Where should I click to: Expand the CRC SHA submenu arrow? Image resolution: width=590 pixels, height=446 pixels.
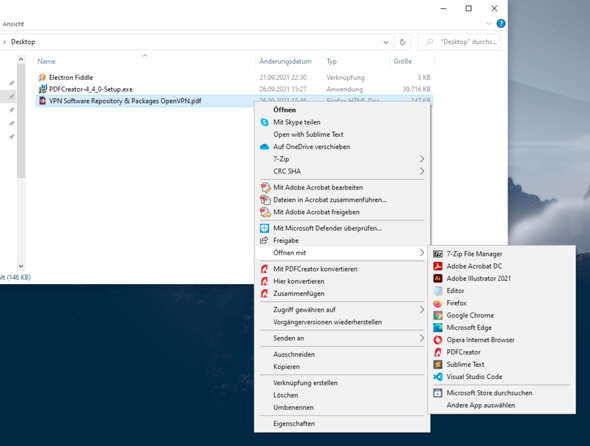coord(422,171)
